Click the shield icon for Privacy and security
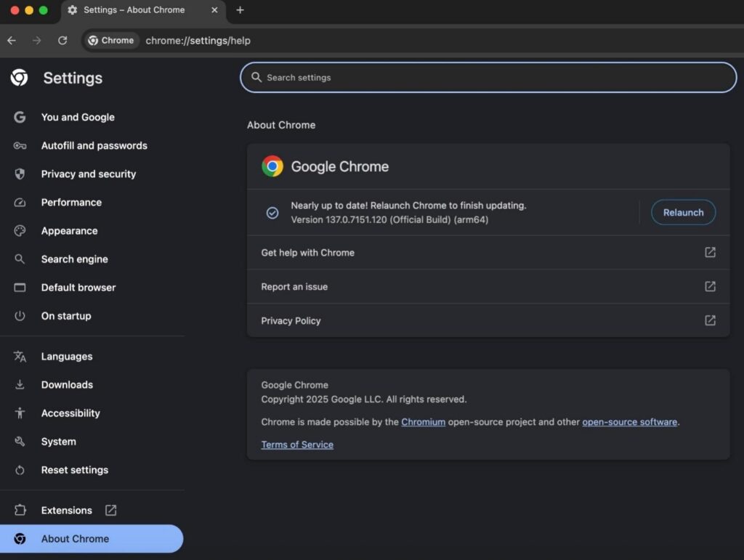744x560 pixels. tap(20, 174)
